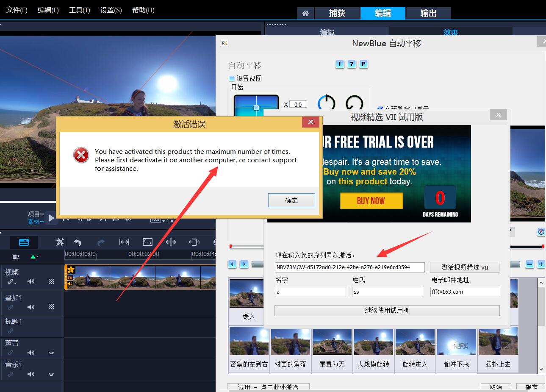Open the timeline tools wrench icon
This screenshot has height=392, width=546.
click(60, 242)
